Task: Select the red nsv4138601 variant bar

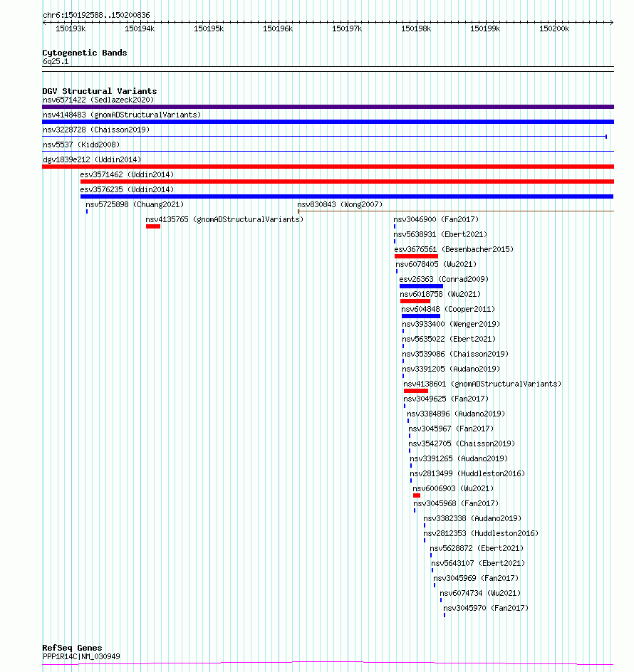Action: click(415, 391)
